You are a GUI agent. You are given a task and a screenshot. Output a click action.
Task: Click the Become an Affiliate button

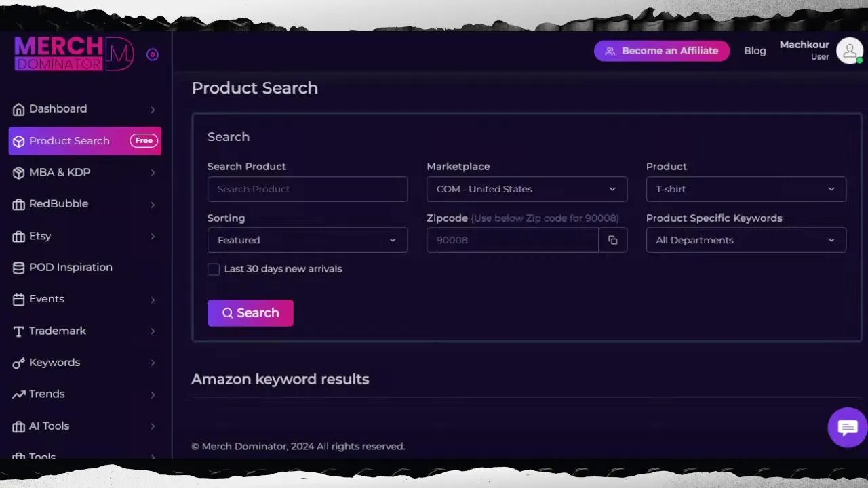pyautogui.click(x=661, y=51)
